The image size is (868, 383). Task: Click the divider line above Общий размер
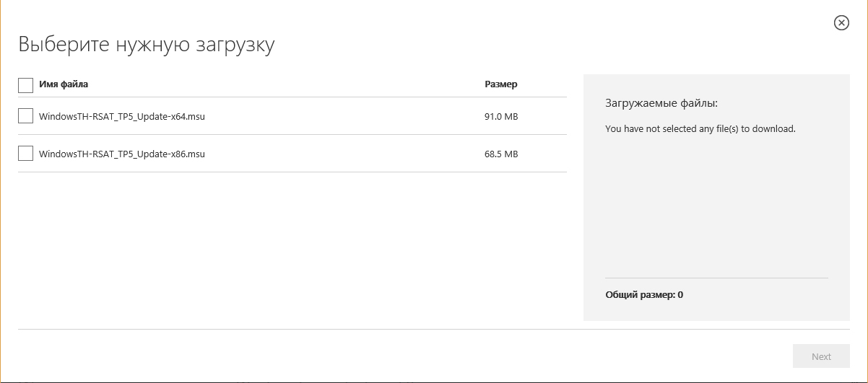(x=716, y=278)
